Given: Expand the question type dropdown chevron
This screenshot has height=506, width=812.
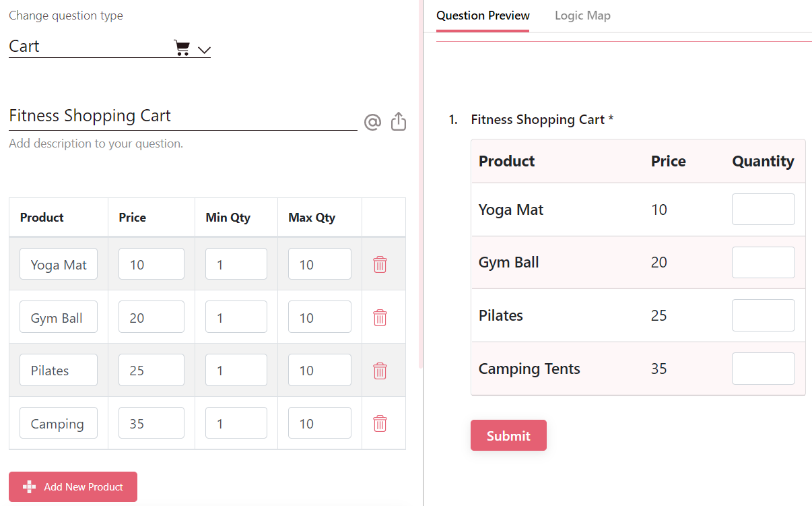Looking at the screenshot, I should tap(205, 49).
